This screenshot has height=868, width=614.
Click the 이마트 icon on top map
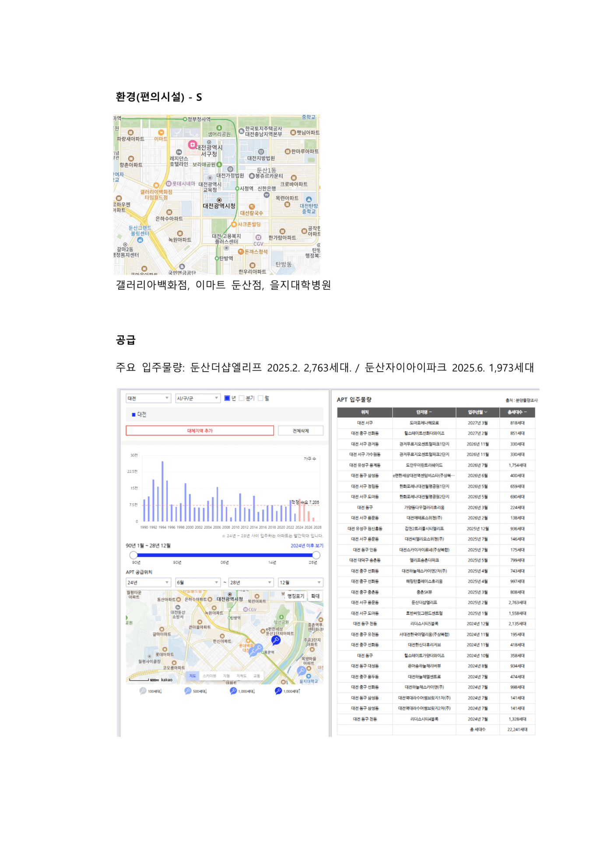(x=161, y=132)
